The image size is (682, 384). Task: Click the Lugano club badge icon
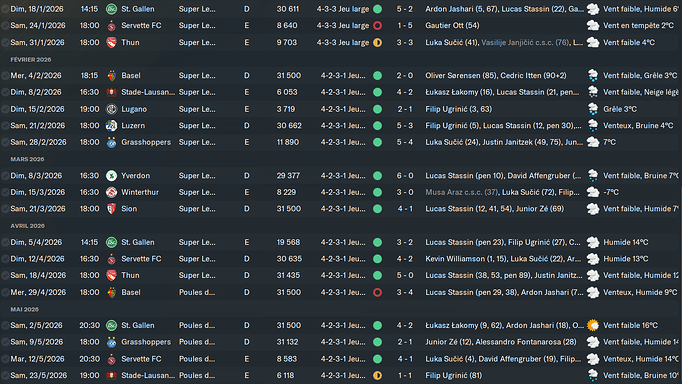pyautogui.click(x=111, y=109)
